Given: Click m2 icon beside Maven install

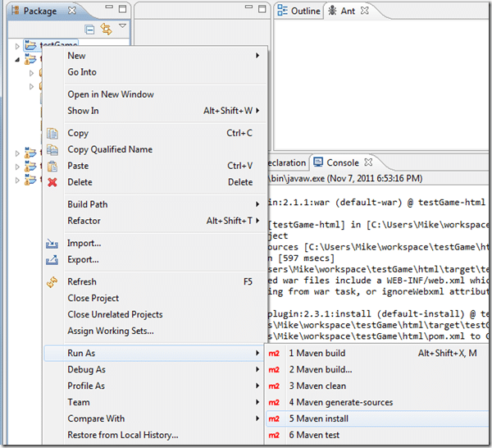Looking at the screenshot, I should point(274,418).
